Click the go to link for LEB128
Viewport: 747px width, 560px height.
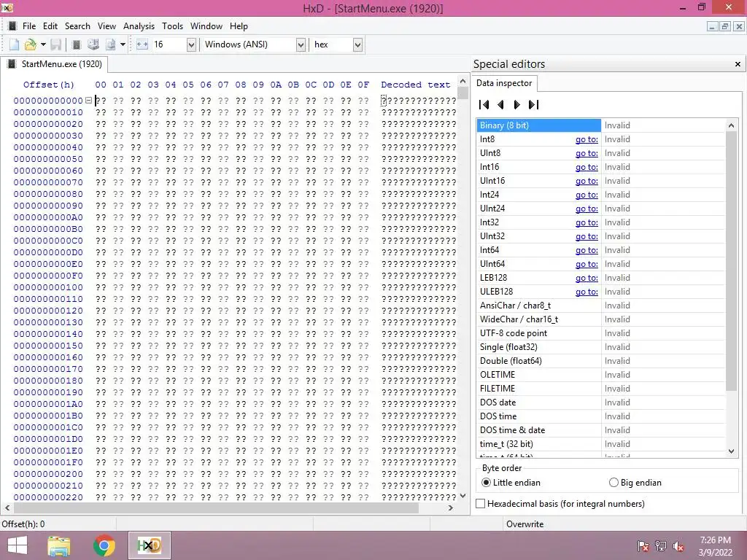pos(587,278)
